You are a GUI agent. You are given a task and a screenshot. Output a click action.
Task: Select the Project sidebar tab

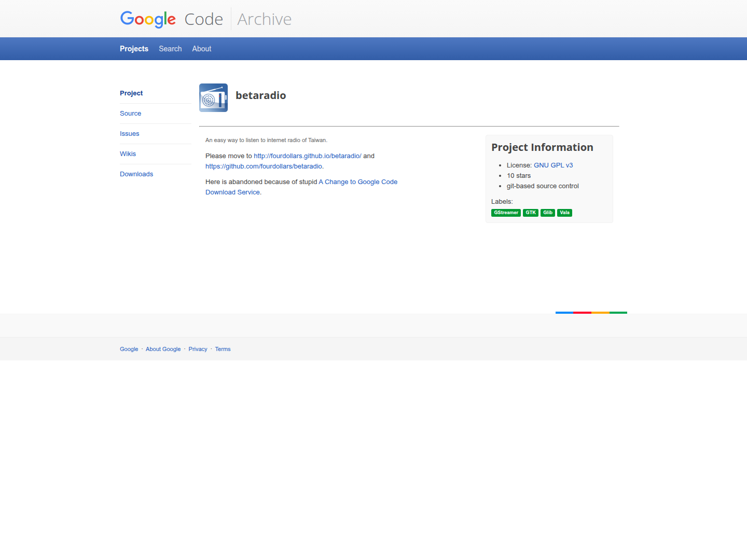point(131,93)
